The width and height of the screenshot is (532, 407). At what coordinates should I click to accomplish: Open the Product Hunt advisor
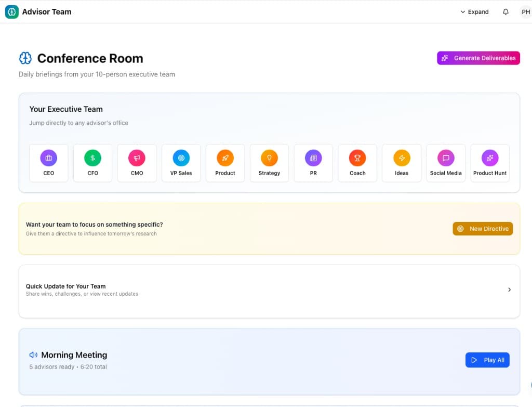[x=490, y=163]
